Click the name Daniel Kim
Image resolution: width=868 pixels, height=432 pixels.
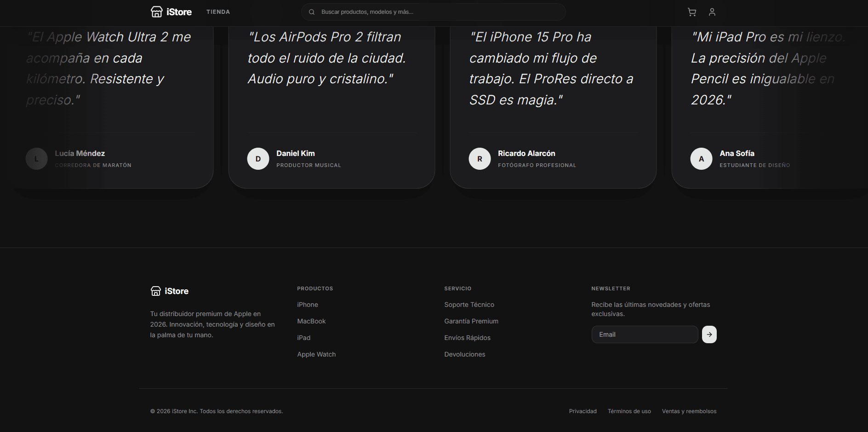pyautogui.click(x=296, y=153)
